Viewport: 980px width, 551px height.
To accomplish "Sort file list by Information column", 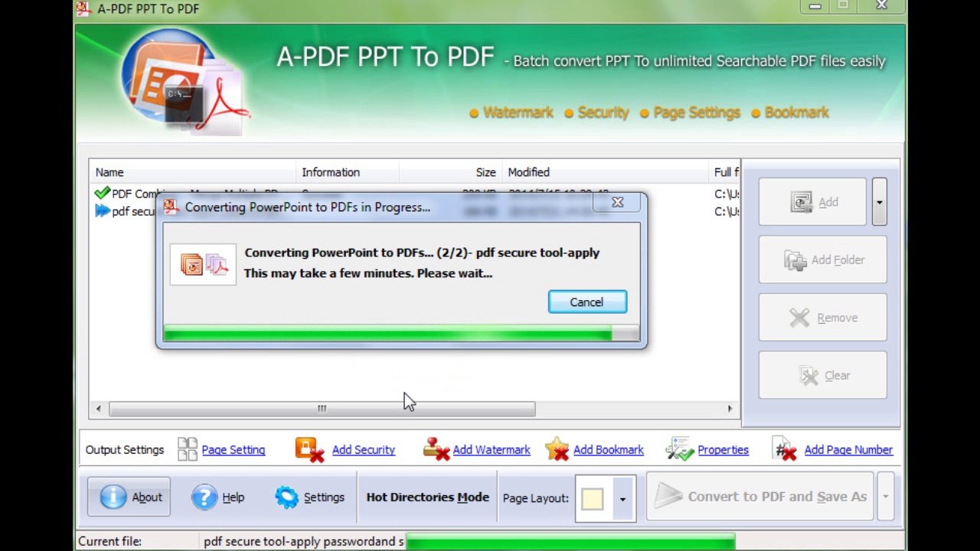I will pos(348,172).
